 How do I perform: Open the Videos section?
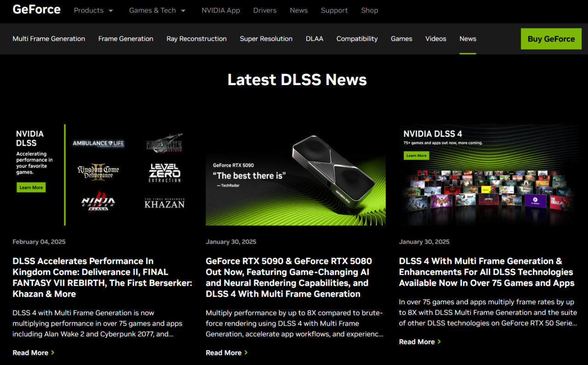click(435, 39)
